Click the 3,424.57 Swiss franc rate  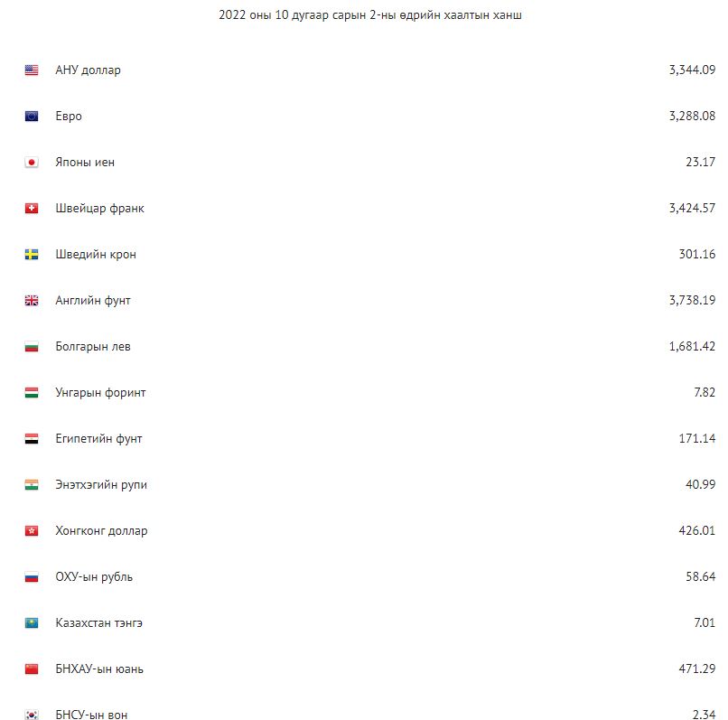[x=692, y=209]
